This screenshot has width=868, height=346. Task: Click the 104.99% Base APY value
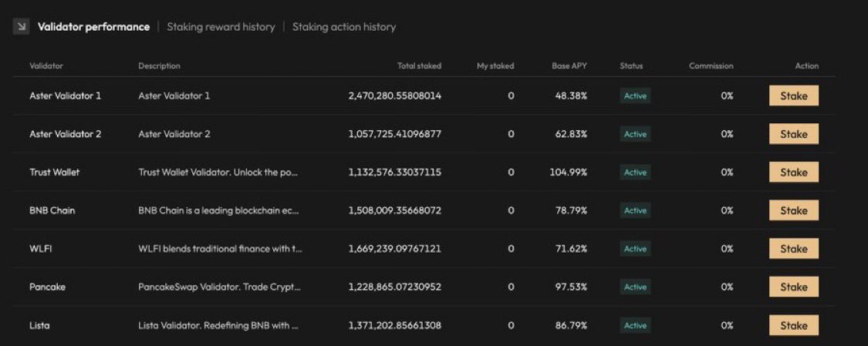coord(569,173)
